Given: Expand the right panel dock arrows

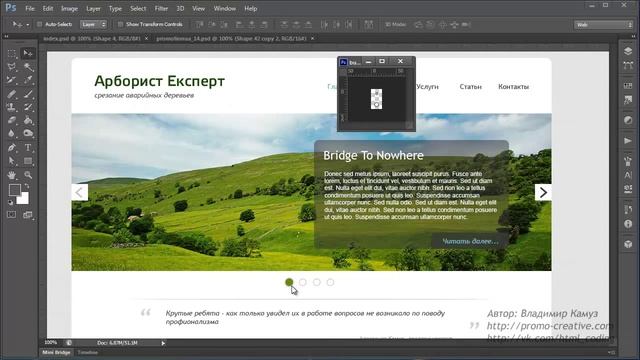Looking at the screenshot, I should (x=633, y=36).
